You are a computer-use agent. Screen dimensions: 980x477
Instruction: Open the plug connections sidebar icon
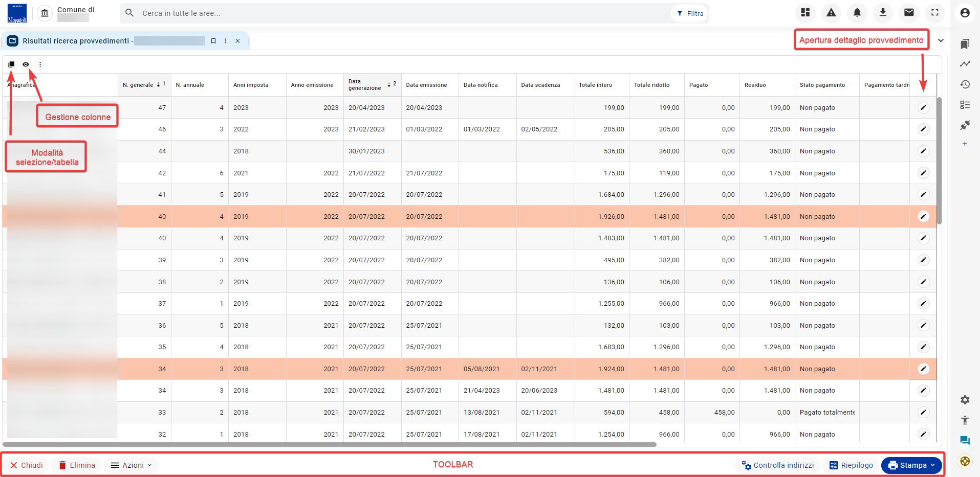(965, 125)
